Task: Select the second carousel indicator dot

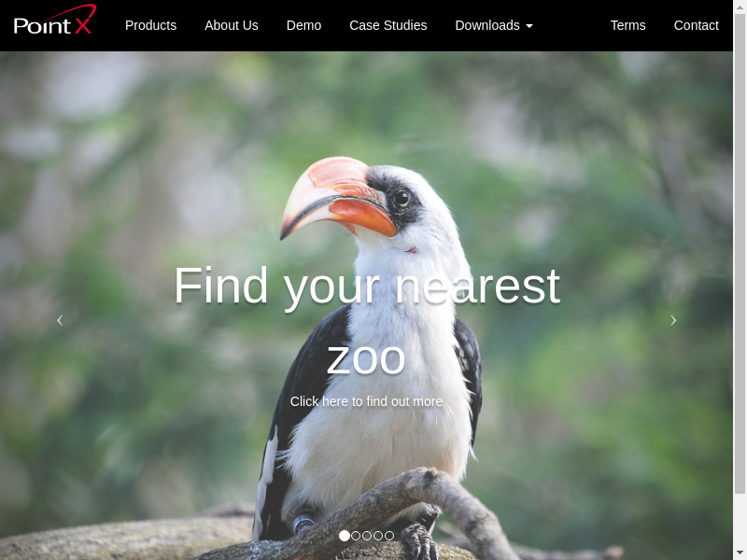Action: click(356, 536)
